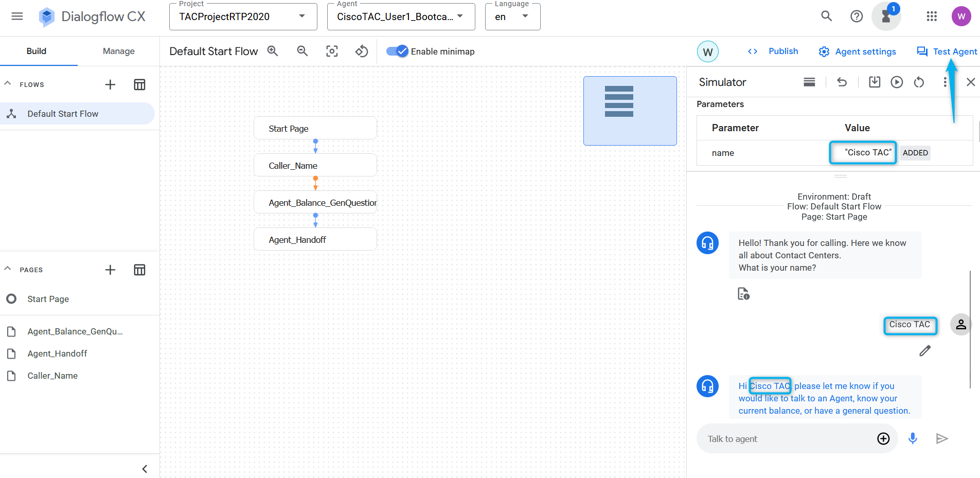
Task: Add a new page with plus
Action: [110, 270]
